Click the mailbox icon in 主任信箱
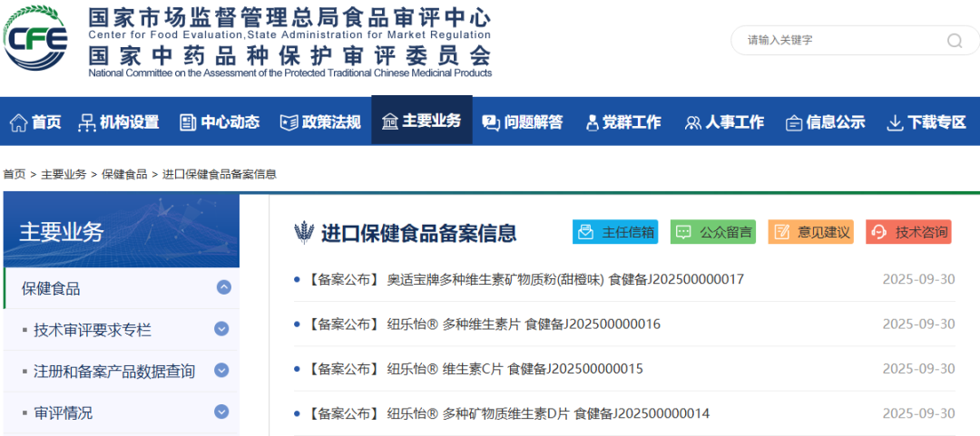Screen dimensions: 980x436 [585, 232]
